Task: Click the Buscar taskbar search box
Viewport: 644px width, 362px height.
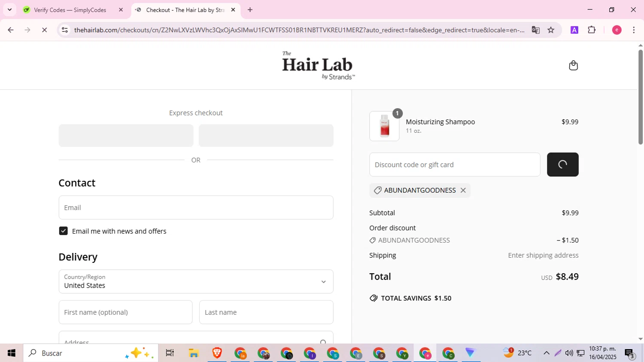Action: tap(91, 353)
